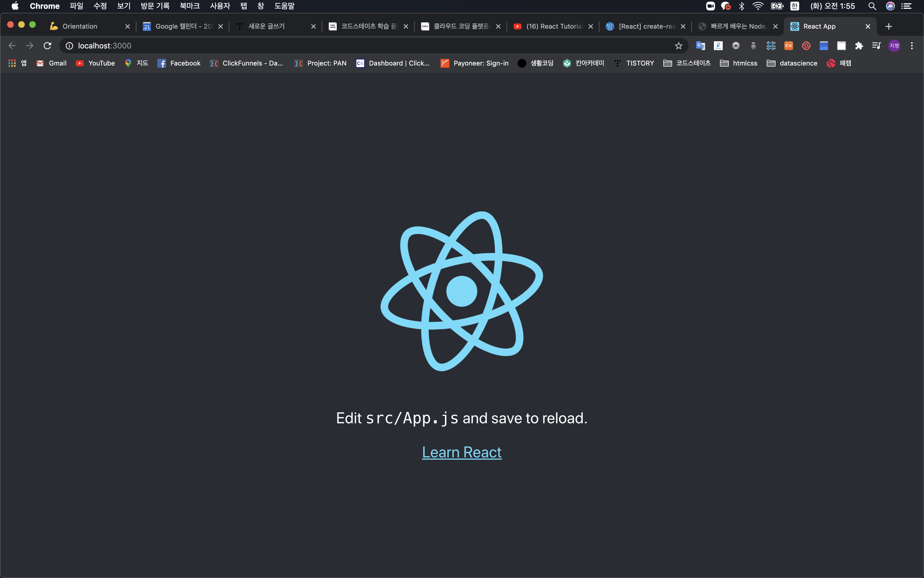Image resolution: width=924 pixels, height=578 pixels.
Task: Reload the localhost page
Action: [x=47, y=45]
